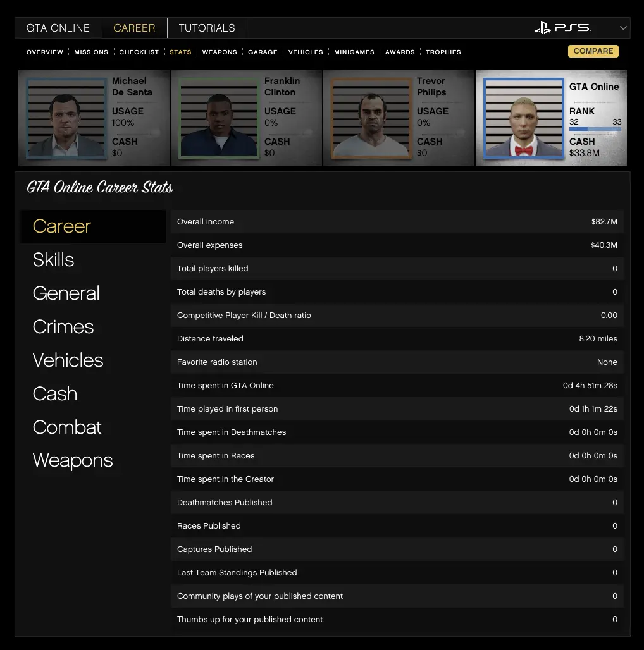Screen dimensions: 644x650
Task: Click the Captures Published row
Action: [x=397, y=549]
